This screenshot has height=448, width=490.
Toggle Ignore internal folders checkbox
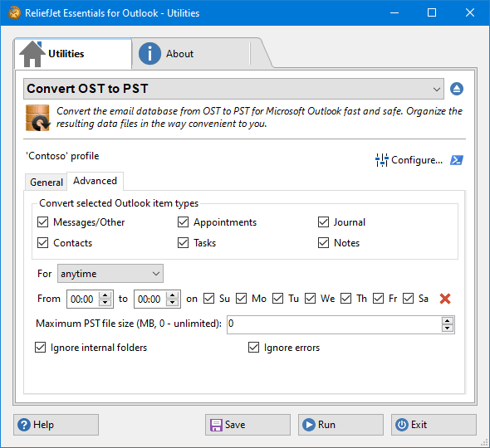(41, 347)
